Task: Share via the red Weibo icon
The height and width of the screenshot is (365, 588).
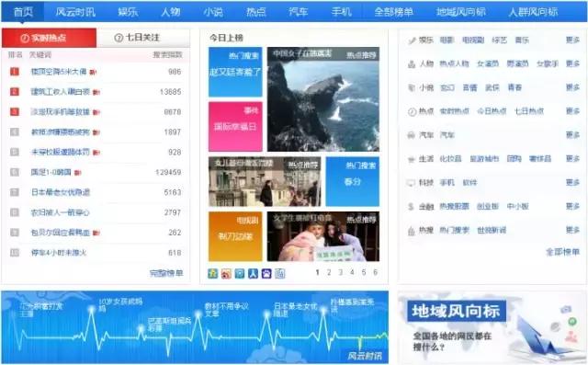Action: click(x=226, y=273)
